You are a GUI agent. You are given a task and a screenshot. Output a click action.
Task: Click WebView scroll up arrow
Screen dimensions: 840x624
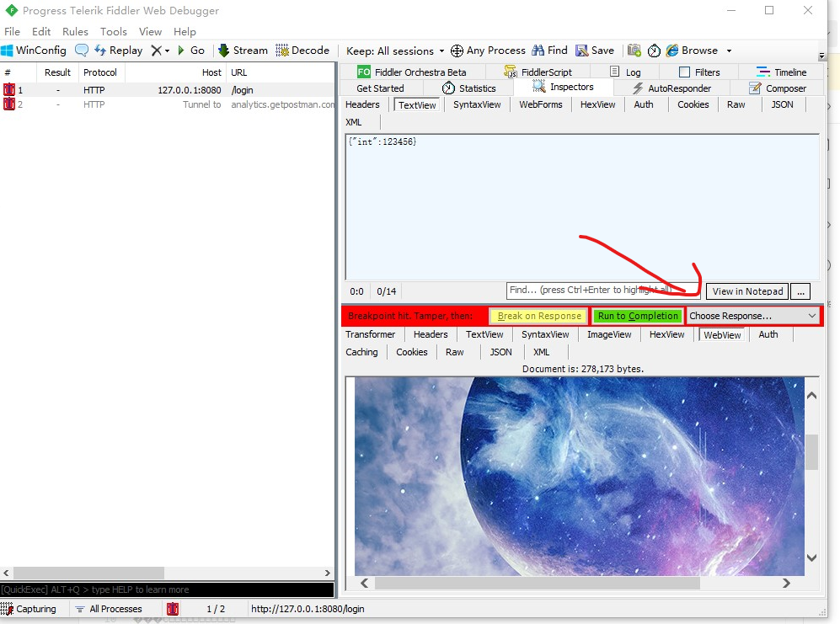tap(811, 396)
